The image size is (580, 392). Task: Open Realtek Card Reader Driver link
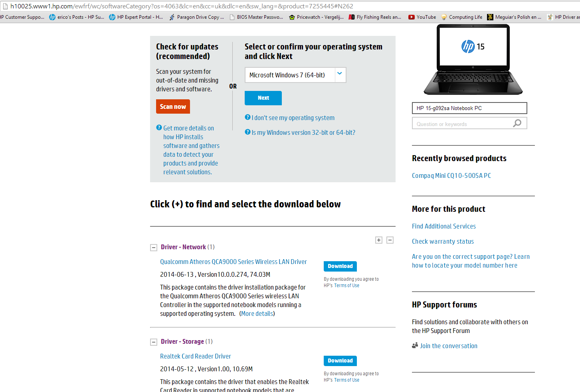click(x=196, y=356)
